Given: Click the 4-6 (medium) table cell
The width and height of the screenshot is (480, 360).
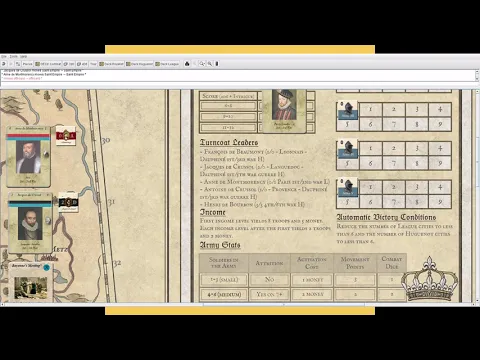Looking at the screenshot, I should [224, 294].
